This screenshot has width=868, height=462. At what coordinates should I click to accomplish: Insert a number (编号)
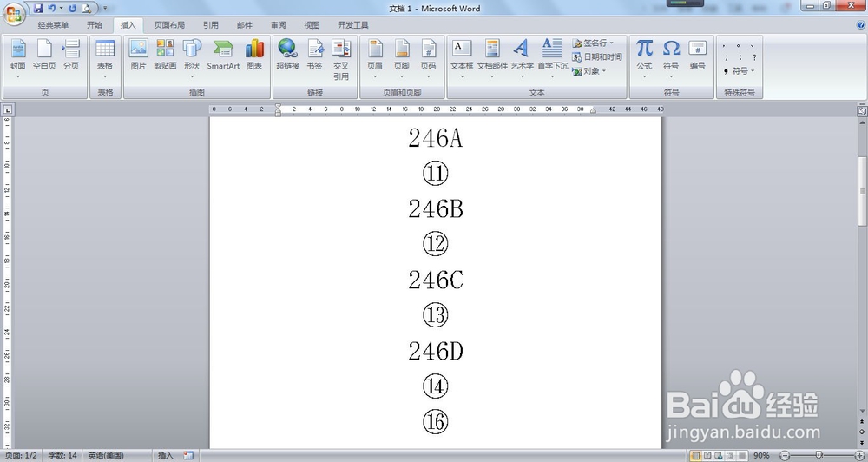pyautogui.click(x=698, y=56)
